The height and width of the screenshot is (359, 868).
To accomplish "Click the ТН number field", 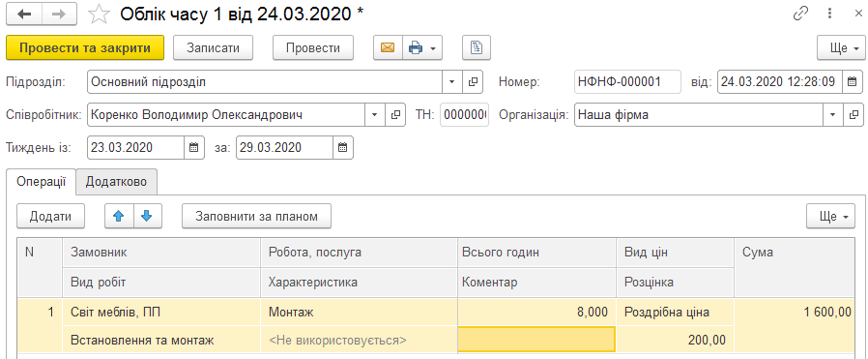I will point(464,115).
